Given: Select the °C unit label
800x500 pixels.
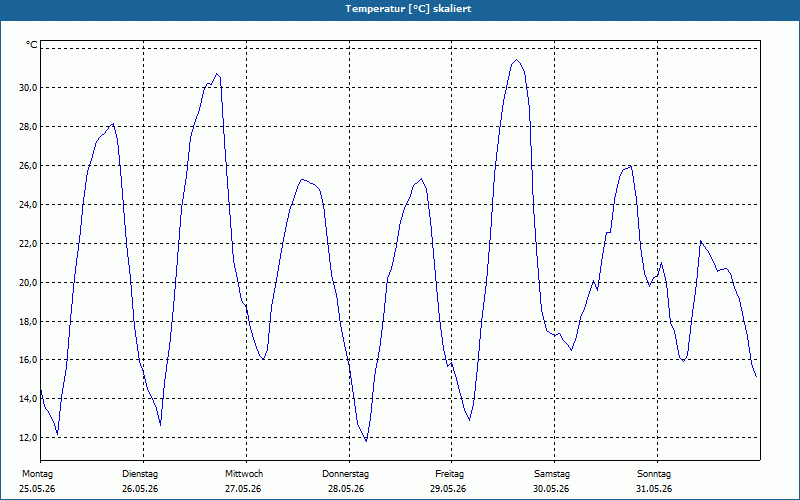Looking at the screenshot, I should point(32,45).
